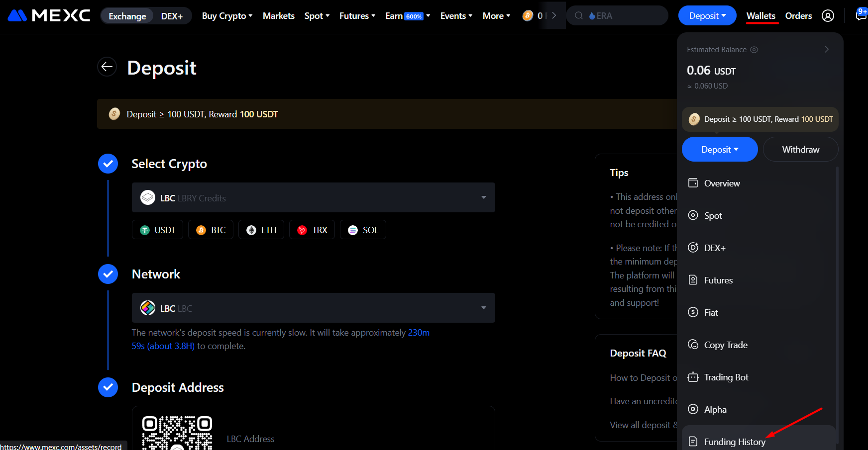This screenshot has width=868, height=450.
Task: Open Funding History in wallet menu
Action: [x=759, y=439]
